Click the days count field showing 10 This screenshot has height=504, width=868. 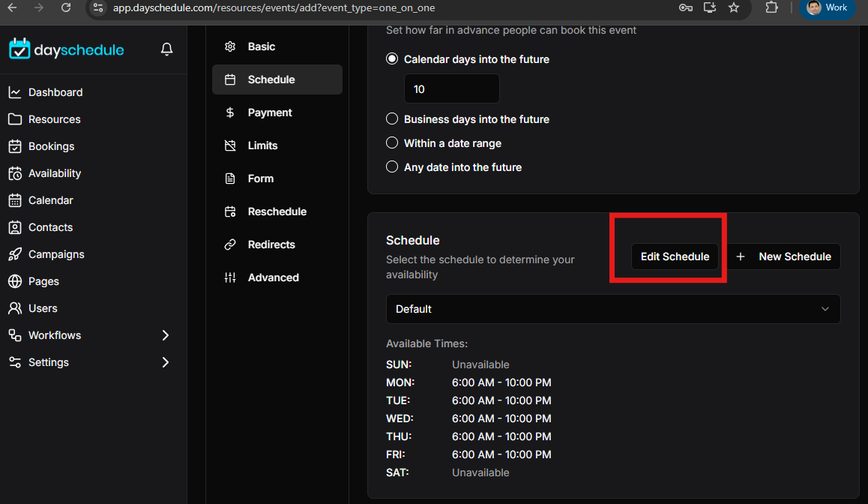pos(452,88)
